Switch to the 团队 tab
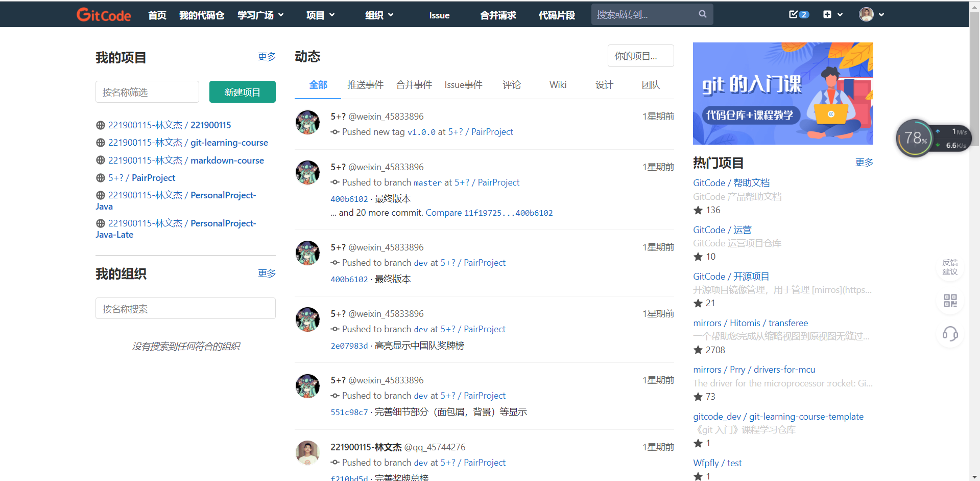Image resolution: width=980 pixels, height=481 pixels. coord(651,85)
